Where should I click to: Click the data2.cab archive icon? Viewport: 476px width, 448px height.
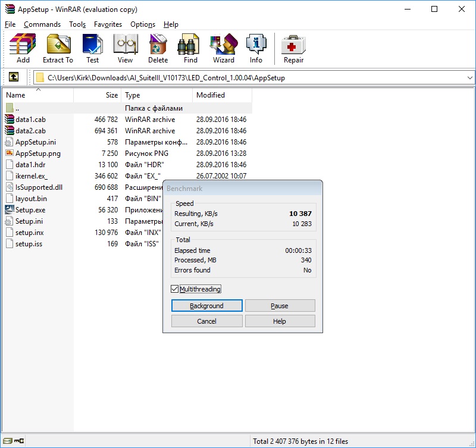(10, 130)
